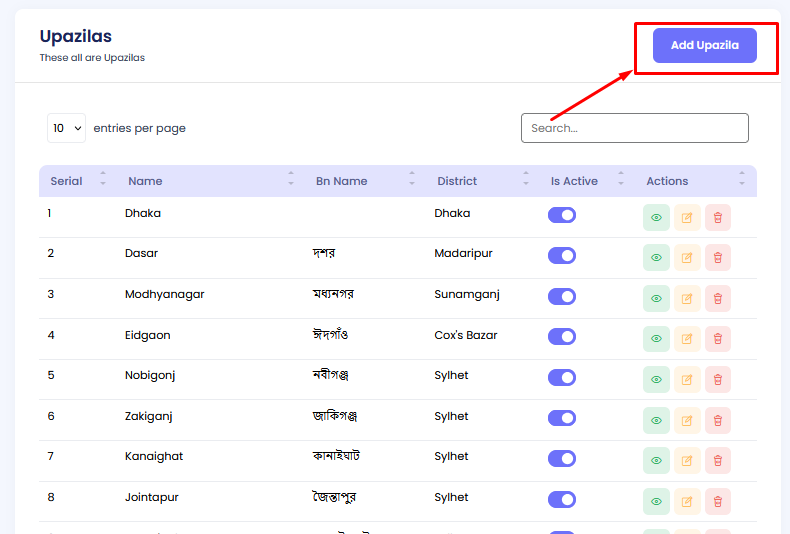
Task: Toggle Is Active switch for Dhaka
Action: pos(562,214)
